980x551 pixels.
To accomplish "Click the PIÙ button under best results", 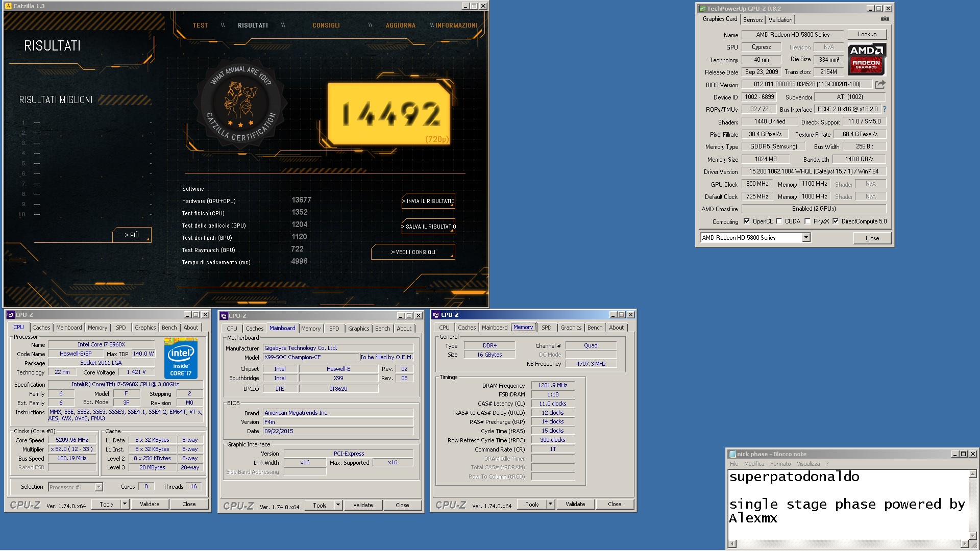I will pyautogui.click(x=132, y=235).
